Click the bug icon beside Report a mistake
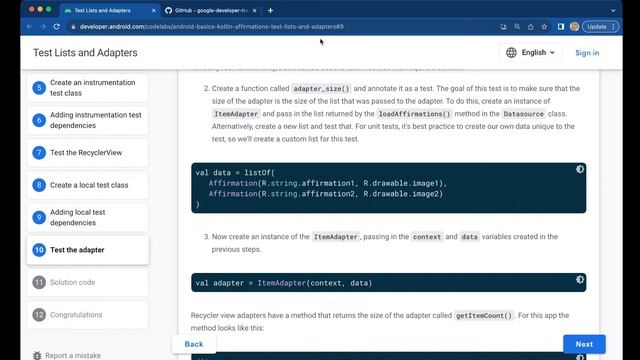The width and height of the screenshot is (640, 360). pyautogui.click(x=37, y=356)
